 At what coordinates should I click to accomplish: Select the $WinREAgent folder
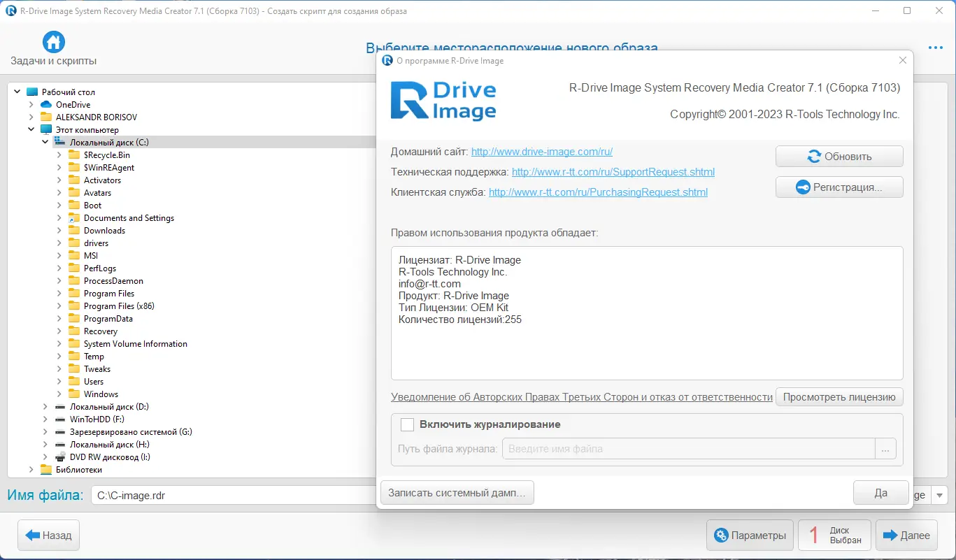click(109, 168)
